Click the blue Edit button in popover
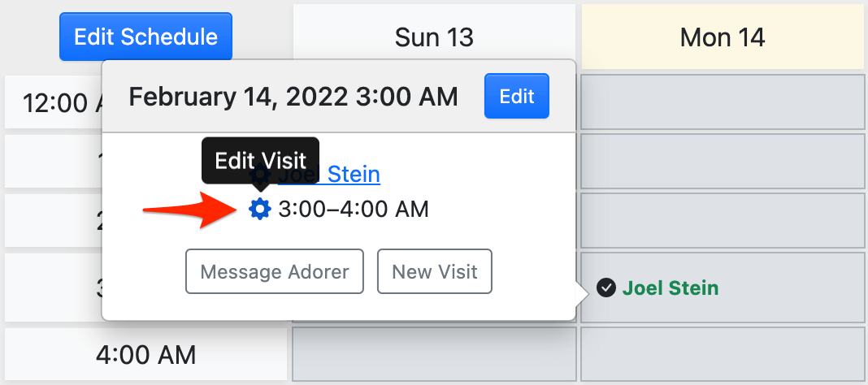Viewport: 868px width, 385px height. tap(516, 97)
